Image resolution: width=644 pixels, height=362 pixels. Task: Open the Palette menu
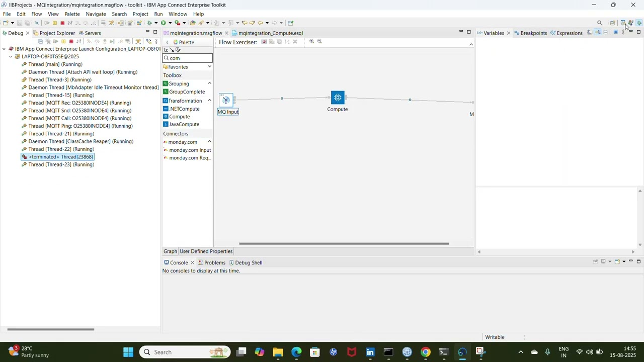pyautogui.click(x=72, y=14)
